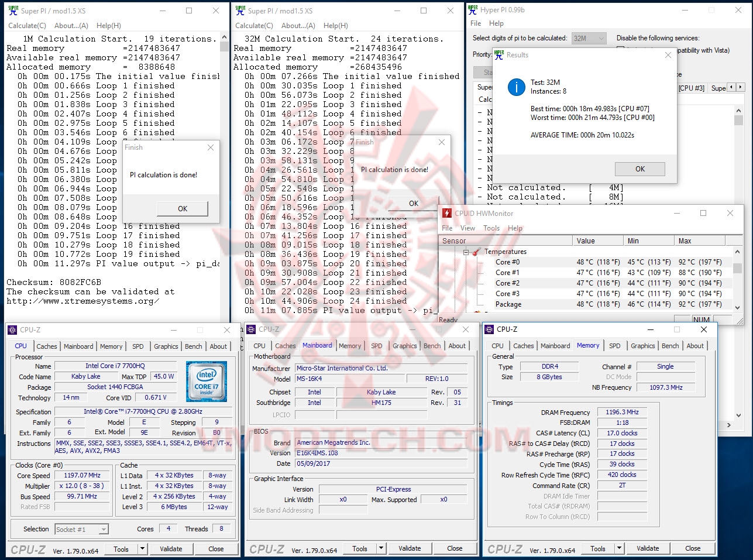Open the Bench tab in the CPU-Z CPU window

point(194,346)
